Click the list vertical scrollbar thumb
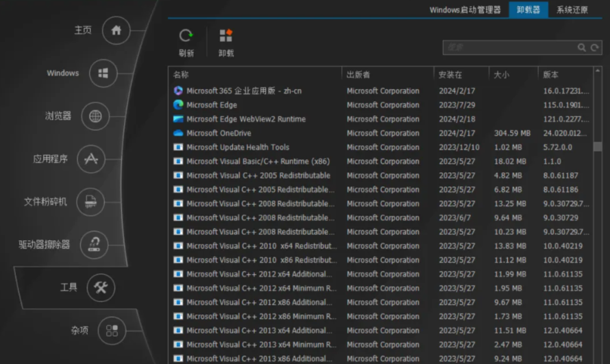The width and height of the screenshot is (610, 364). [x=598, y=146]
